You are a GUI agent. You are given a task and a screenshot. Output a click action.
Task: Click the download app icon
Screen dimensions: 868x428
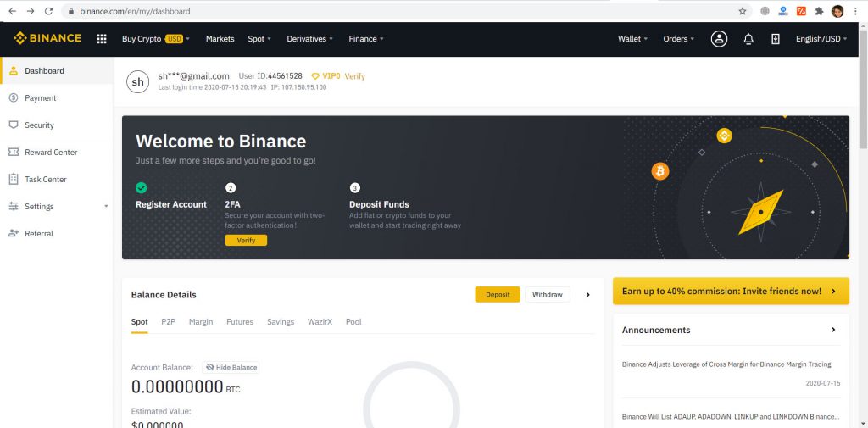776,39
